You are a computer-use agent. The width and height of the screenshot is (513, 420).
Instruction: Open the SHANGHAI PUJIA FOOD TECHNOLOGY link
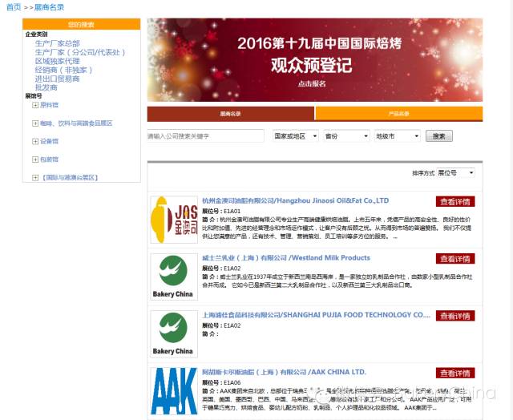[316, 315]
